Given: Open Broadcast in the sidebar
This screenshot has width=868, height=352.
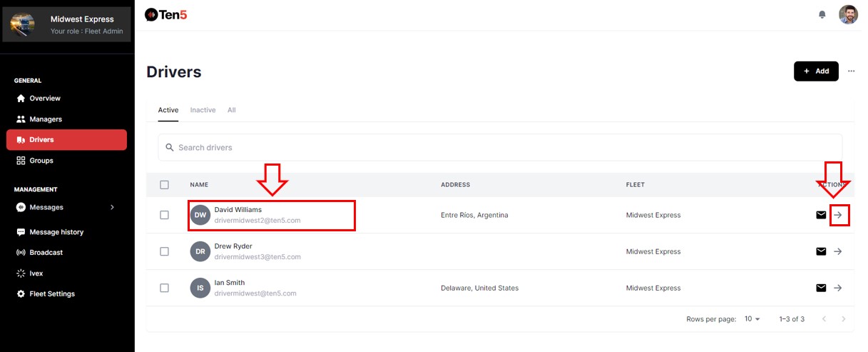Looking at the screenshot, I should pos(46,252).
